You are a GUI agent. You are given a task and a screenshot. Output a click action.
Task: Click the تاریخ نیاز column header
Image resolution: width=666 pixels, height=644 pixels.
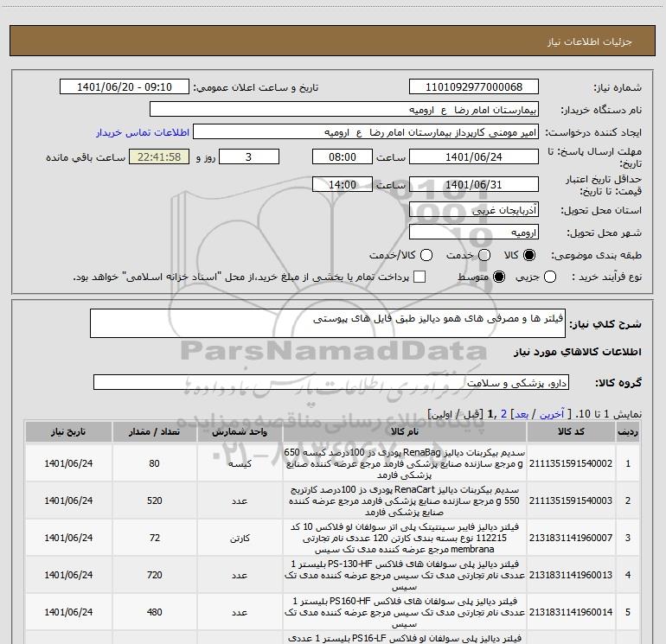pos(68,431)
